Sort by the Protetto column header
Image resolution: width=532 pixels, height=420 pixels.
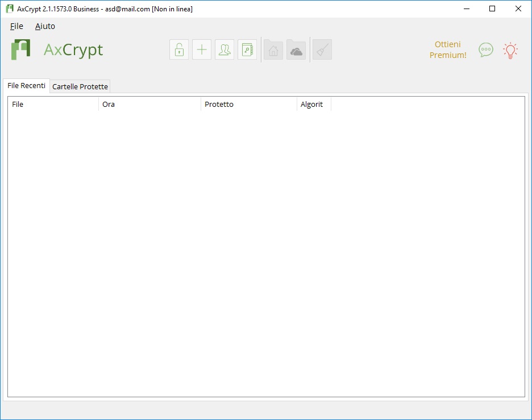(249, 104)
